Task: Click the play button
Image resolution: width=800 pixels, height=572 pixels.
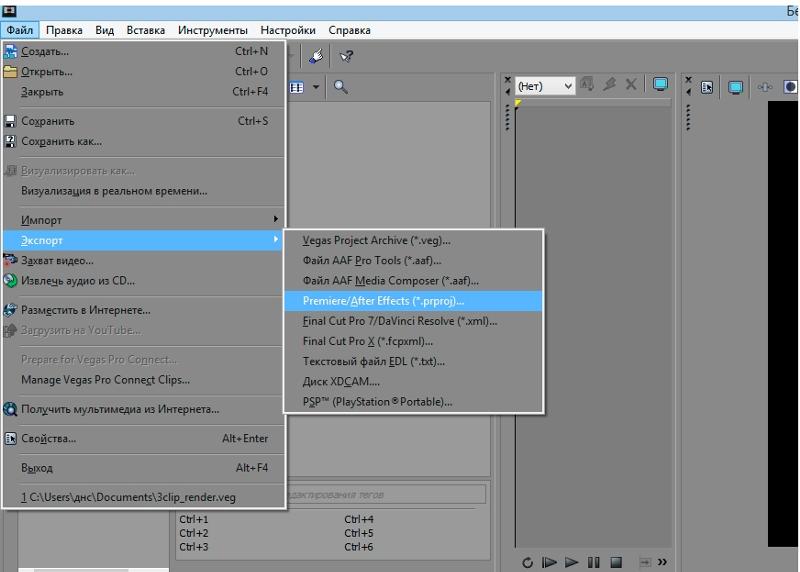Action: click(x=571, y=562)
